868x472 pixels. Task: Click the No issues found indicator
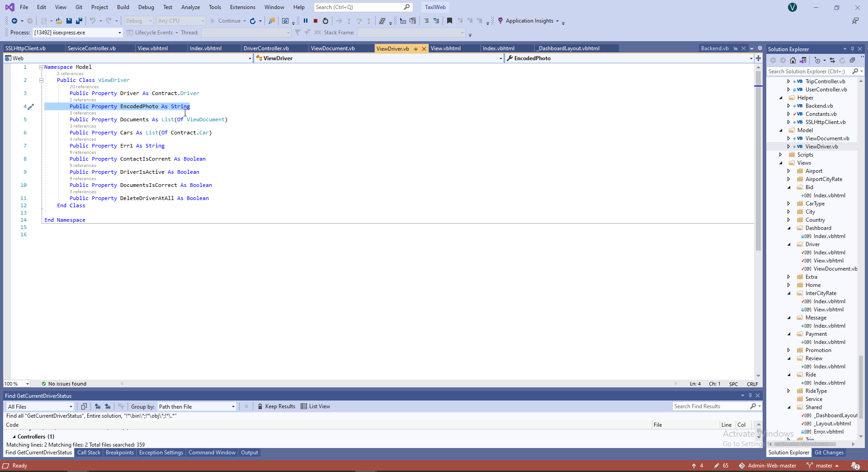tap(64, 384)
